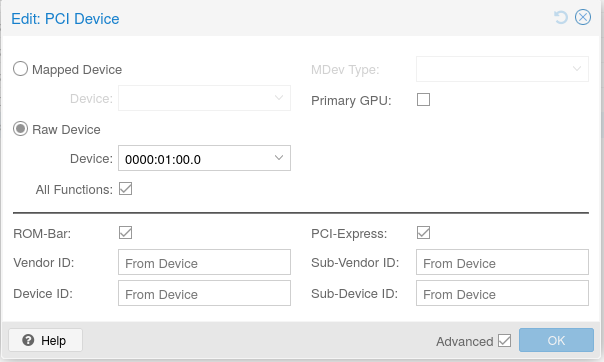Click the Help question mark icon
This screenshot has height=362, width=604.
coord(28,340)
